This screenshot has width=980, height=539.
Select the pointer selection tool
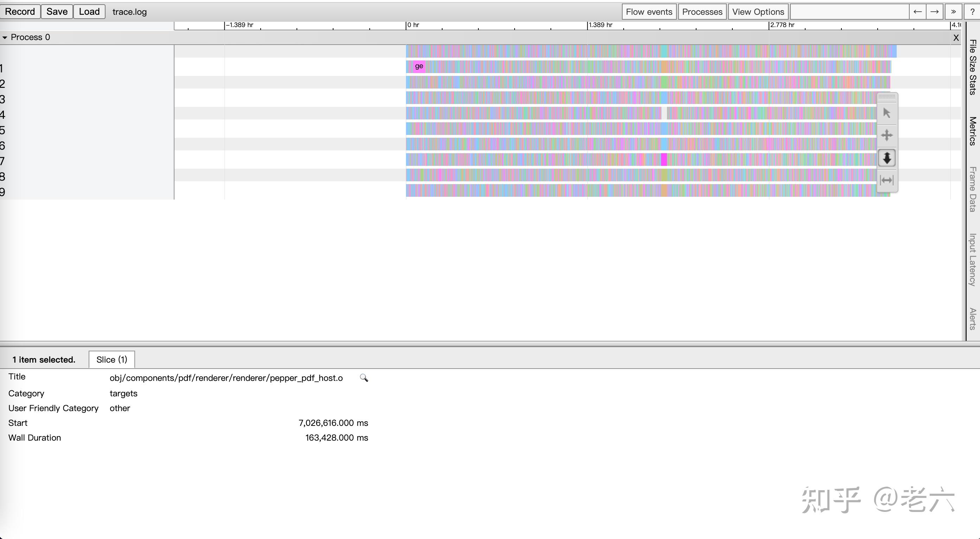click(x=887, y=113)
